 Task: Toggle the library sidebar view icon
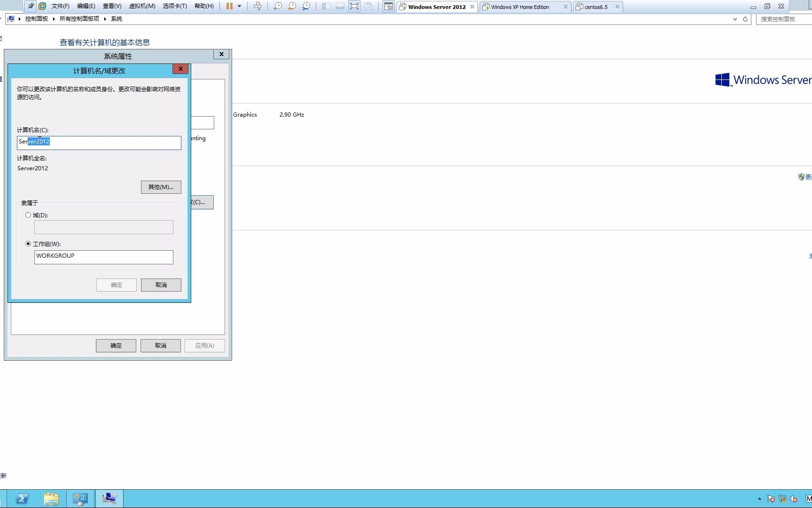click(326, 6)
